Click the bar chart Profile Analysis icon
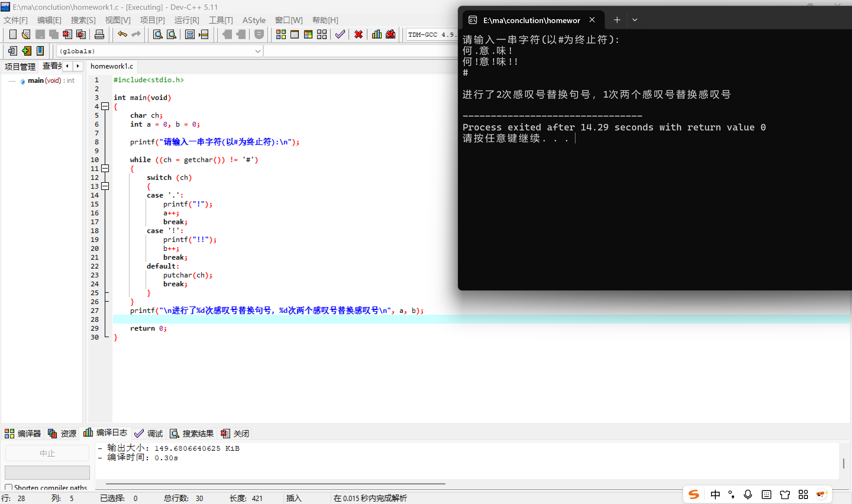Viewport: 852px width, 504px height. [377, 34]
